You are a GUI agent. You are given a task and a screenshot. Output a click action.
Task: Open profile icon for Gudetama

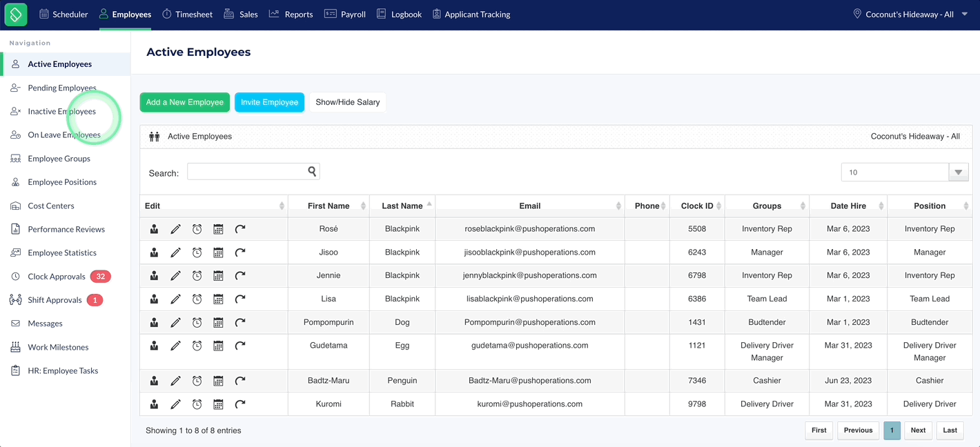(x=155, y=346)
